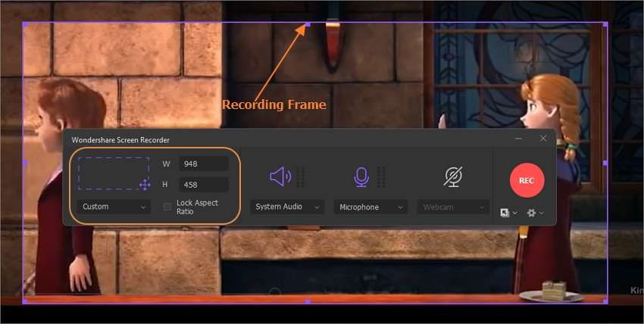This screenshot has height=324, width=644.
Task: Click the top-center recording frame handle
Action: 308,25
